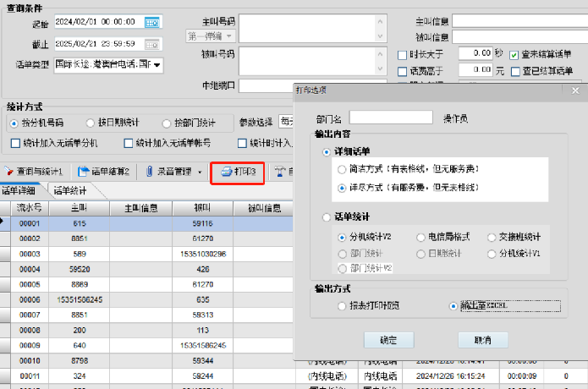Sort by 主叫 column header
Viewport: 588px width, 389px height.
click(x=80, y=208)
